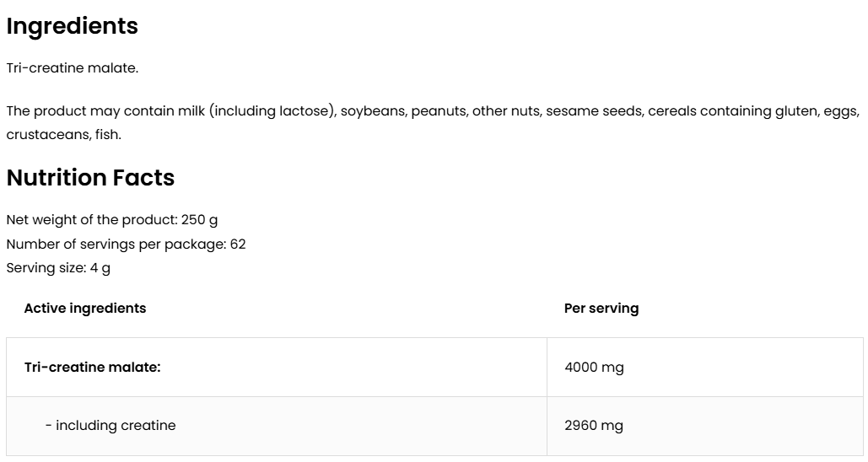868x462 pixels.
Task: Click the Active ingredients column header
Action: [85, 309]
